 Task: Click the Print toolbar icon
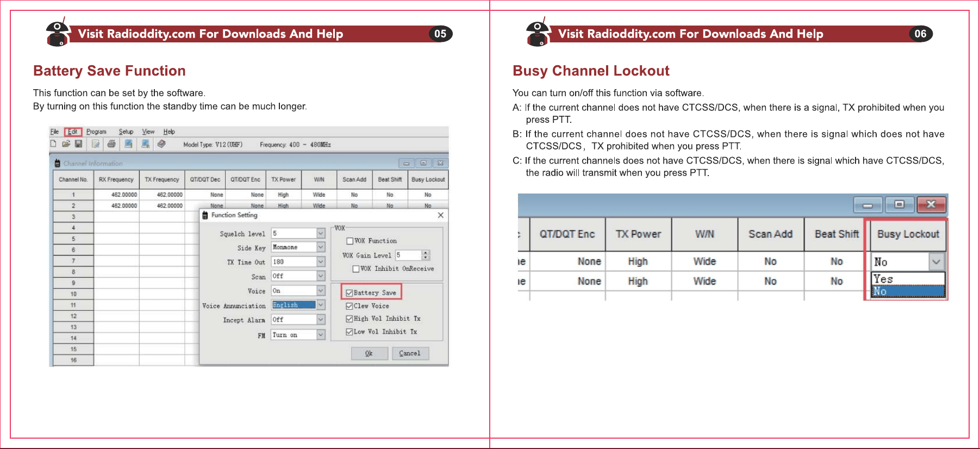[x=111, y=144]
